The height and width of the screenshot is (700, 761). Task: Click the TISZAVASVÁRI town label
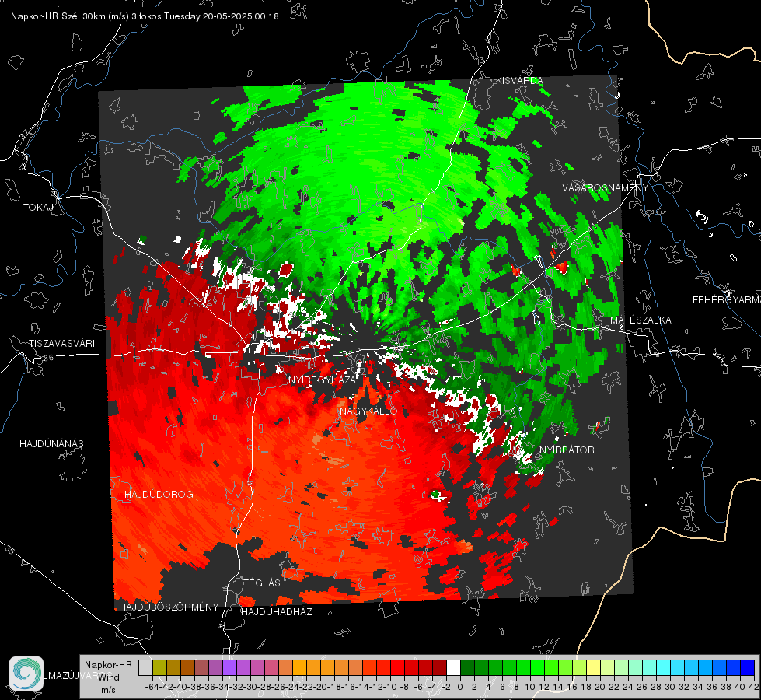click(x=61, y=344)
